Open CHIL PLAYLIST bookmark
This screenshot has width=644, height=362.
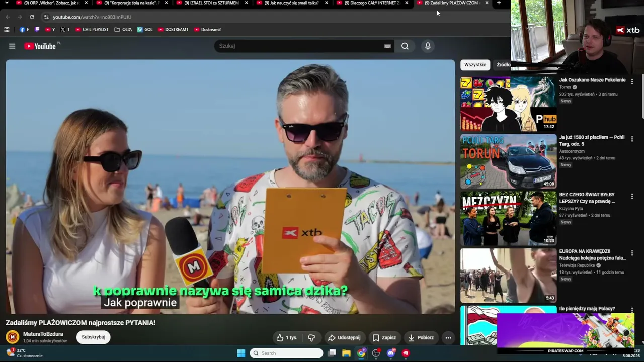click(x=92, y=30)
